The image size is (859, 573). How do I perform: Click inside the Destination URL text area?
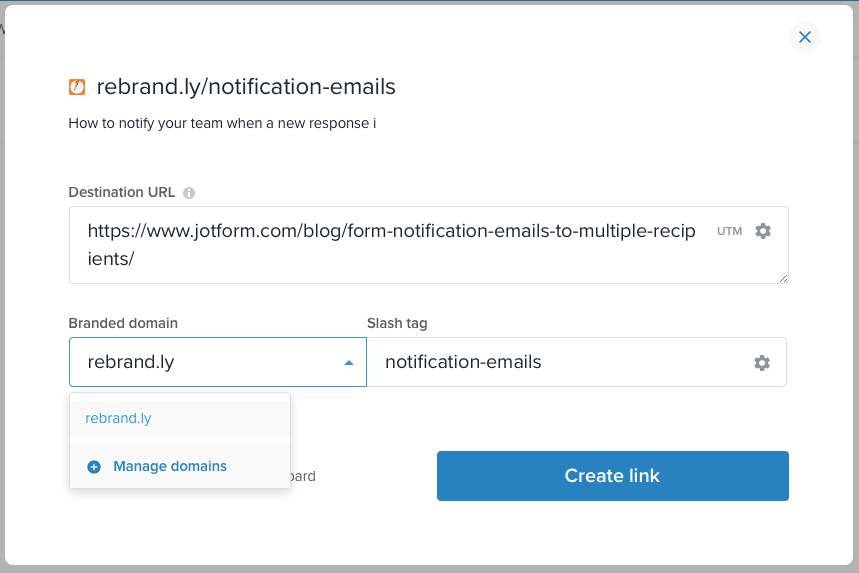400,245
